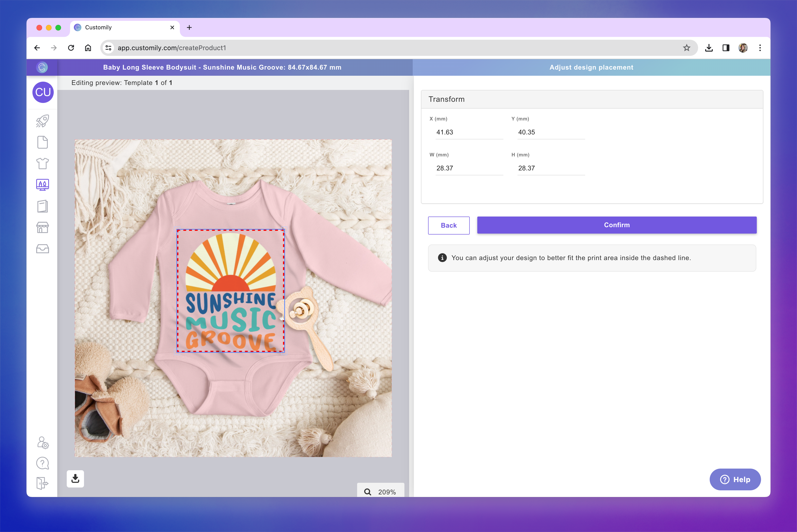Select the rocket launch icon in sidebar
Image resolution: width=797 pixels, height=532 pixels.
pos(42,121)
